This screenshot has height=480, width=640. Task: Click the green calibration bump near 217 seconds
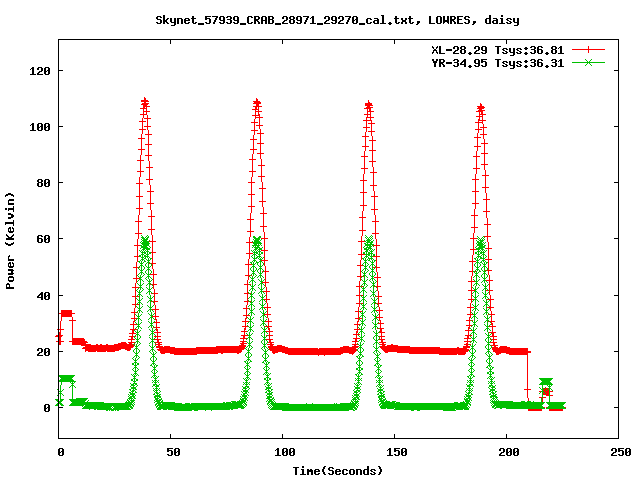pyautogui.click(x=546, y=382)
